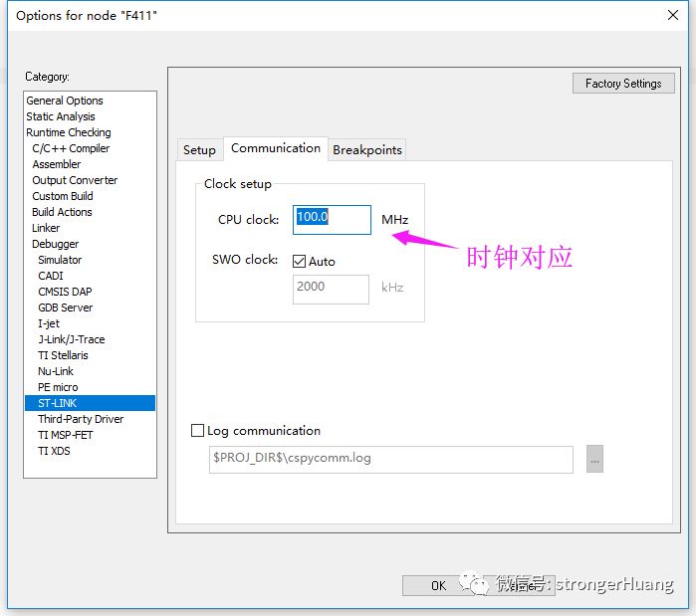Enable Log communication checkbox

tap(197, 431)
